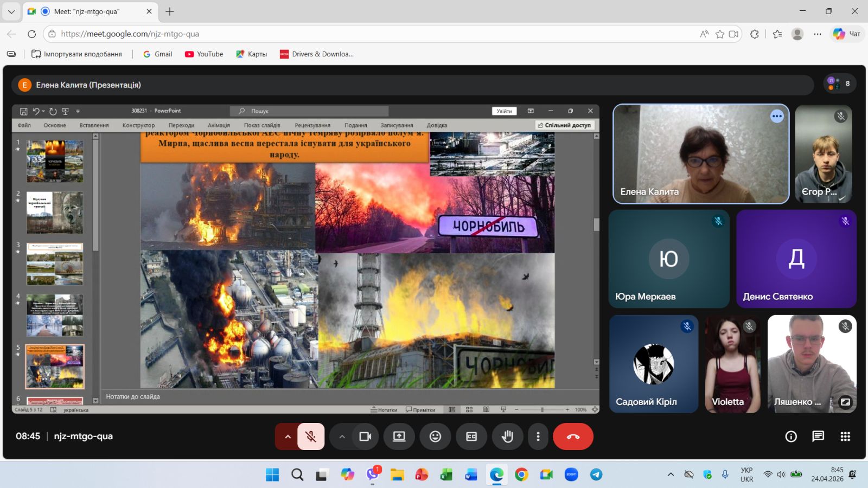The height and width of the screenshot is (488, 868).
Task: Toggle closed captions
Action: click(x=471, y=436)
